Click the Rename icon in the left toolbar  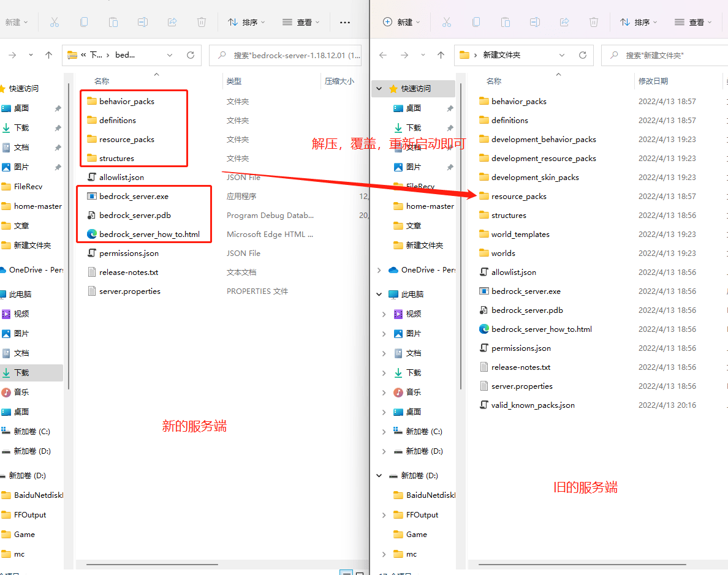coord(143,22)
